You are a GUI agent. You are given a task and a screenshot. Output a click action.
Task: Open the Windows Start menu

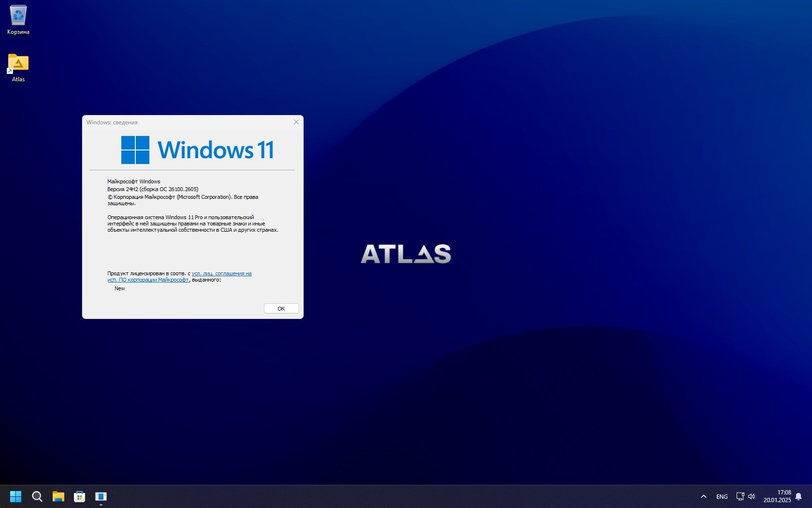[x=16, y=496]
